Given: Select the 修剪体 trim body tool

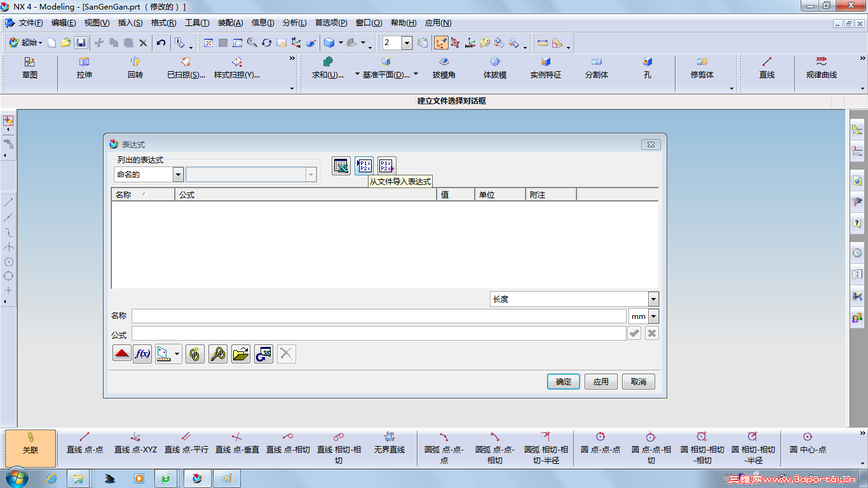Looking at the screenshot, I should pyautogui.click(x=702, y=68).
